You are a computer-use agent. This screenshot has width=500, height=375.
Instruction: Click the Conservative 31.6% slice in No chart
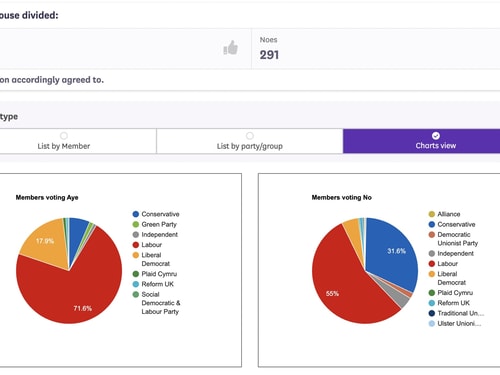[393, 250]
